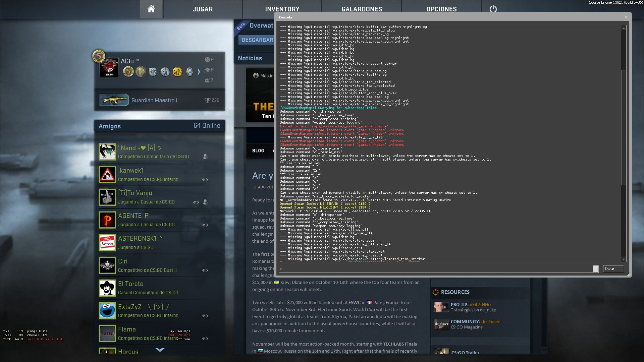Viewport: 644px width, 362px height.
Task: Open the nEiLZiNHo pro tip link
Action: [x=480, y=304]
